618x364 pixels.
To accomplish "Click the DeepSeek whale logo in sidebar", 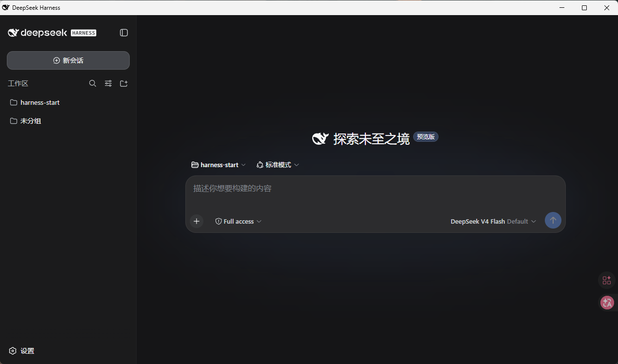I will (x=13, y=33).
